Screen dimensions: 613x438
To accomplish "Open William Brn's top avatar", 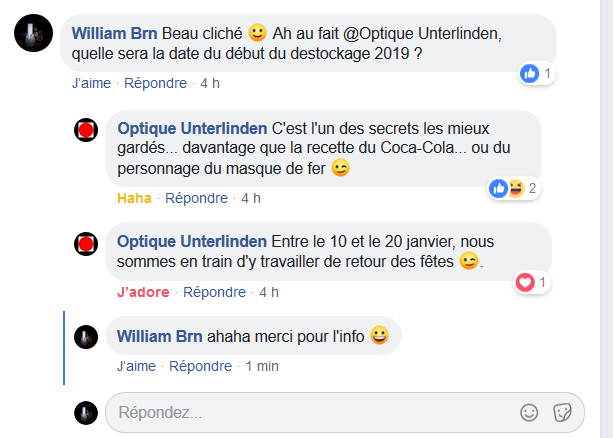I will [34, 36].
